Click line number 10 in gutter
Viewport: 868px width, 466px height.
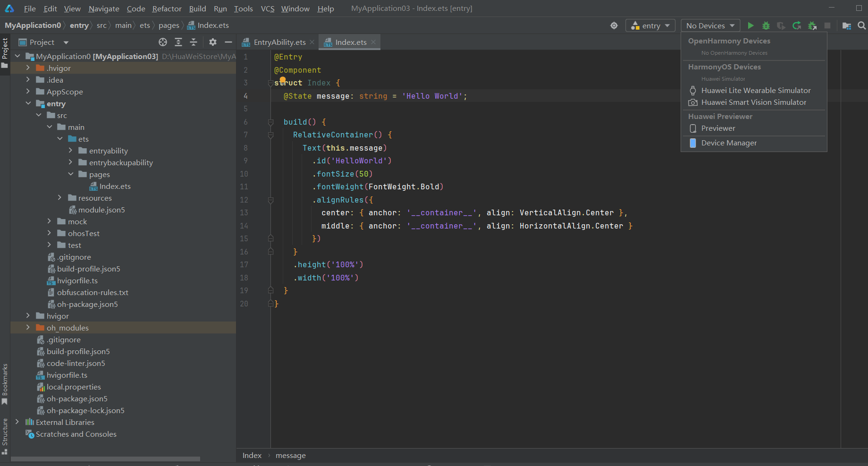click(244, 174)
